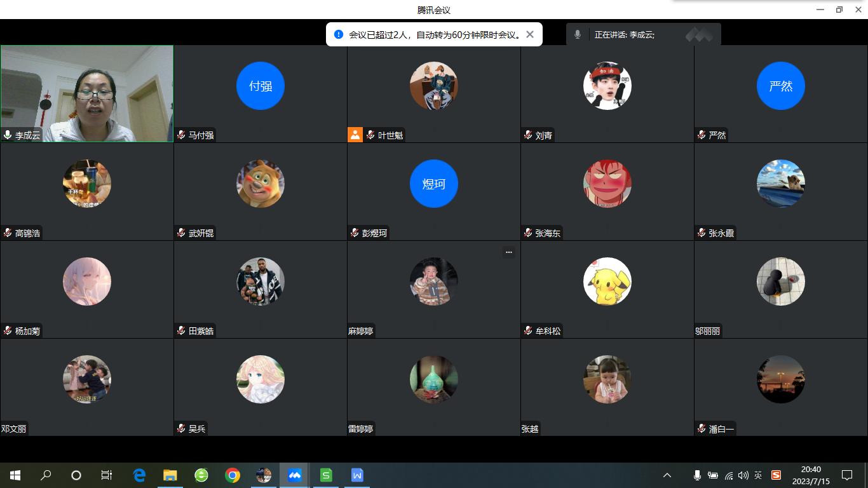Screen dimensions: 868x488
Task: Open the Windows Task View button
Action: [x=107, y=475]
